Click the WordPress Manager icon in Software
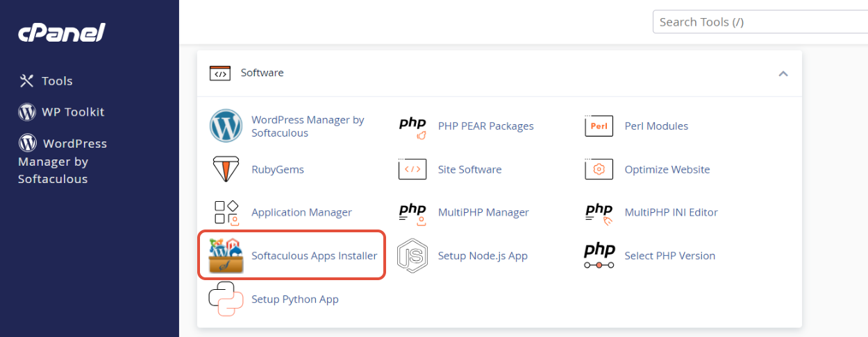This screenshot has height=337, width=868. point(226,126)
